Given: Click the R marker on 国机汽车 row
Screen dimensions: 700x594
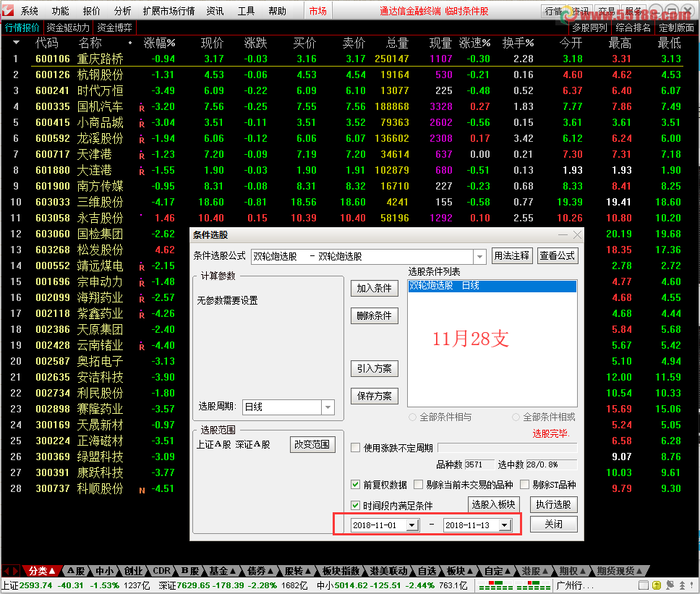Looking at the screenshot, I should coord(142,108).
